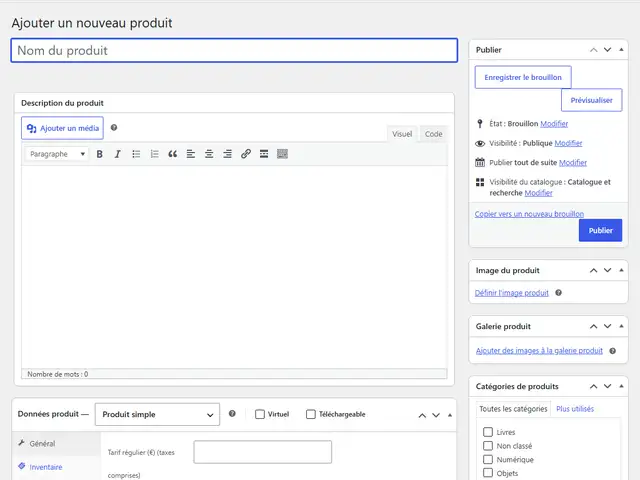Click the wrench icon of Général tab
This screenshot has height=480, width=640.
coord(22,443)
